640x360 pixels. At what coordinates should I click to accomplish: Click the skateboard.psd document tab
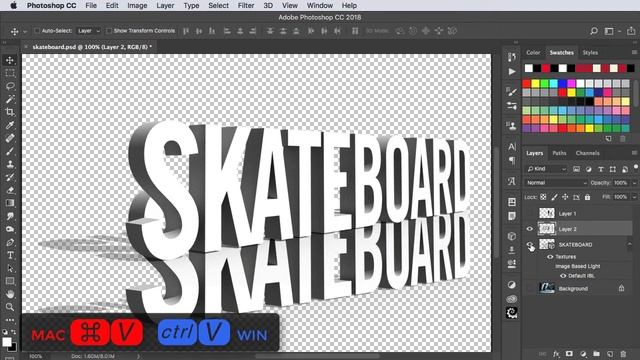click(89, 47)
